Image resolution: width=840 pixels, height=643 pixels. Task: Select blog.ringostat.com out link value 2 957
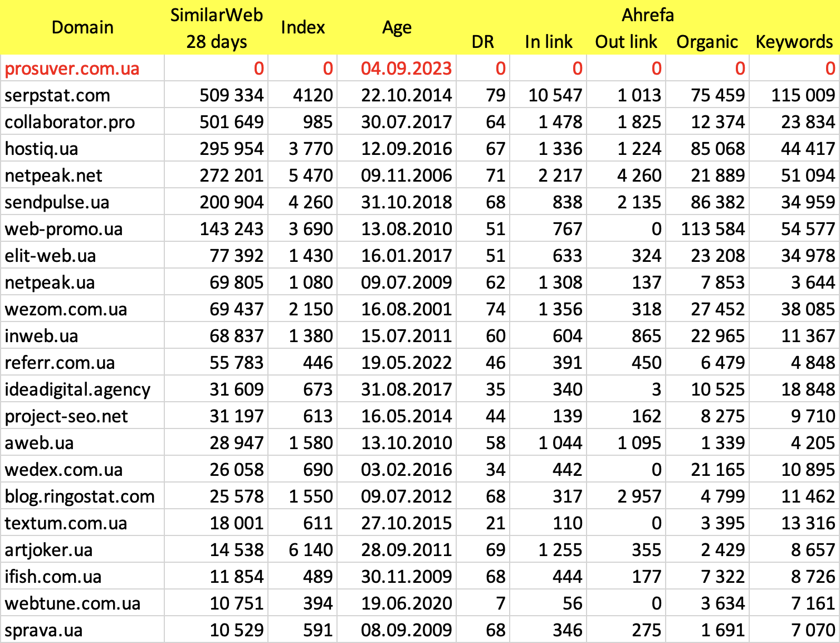point(639,496)
